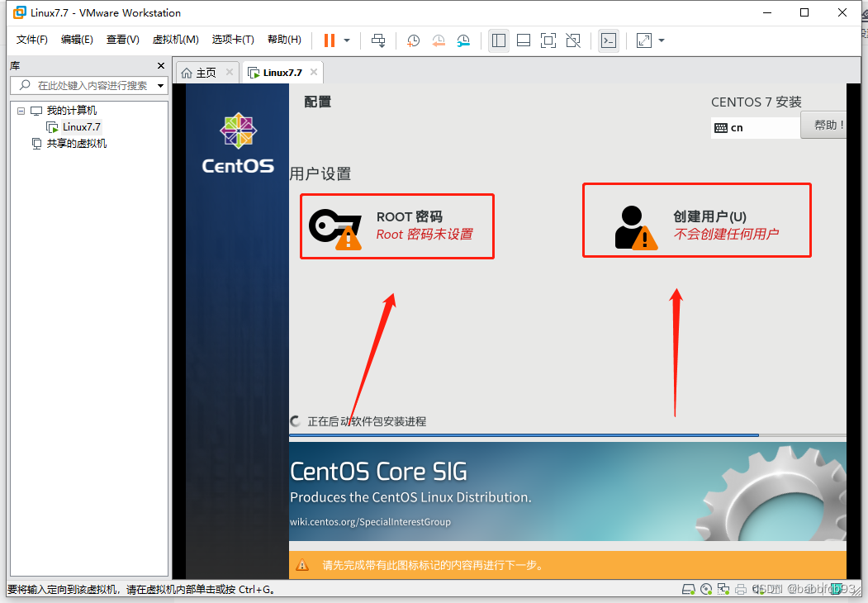Click the installation progress bar
This screenshot has width=868, height=603.
567,435
